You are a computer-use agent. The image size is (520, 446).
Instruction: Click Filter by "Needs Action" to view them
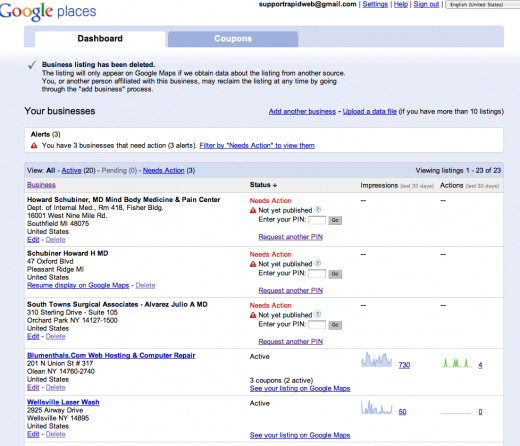(257, 146)
